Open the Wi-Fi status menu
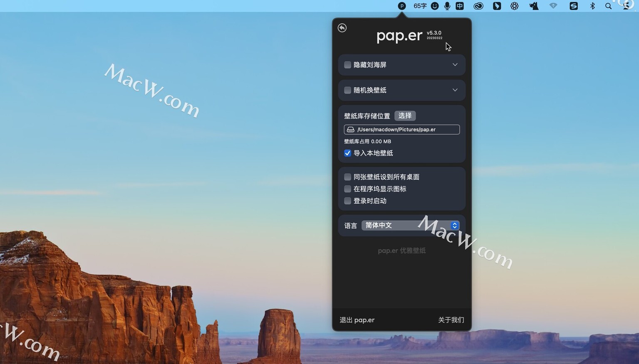This screenshot has width=639, height=364. point(553,6)
